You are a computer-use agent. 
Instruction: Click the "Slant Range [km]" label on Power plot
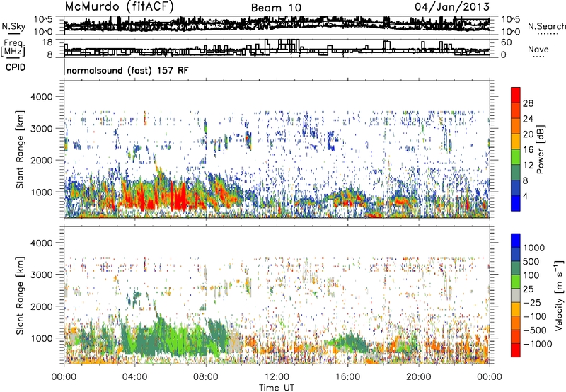coord(21,149)
